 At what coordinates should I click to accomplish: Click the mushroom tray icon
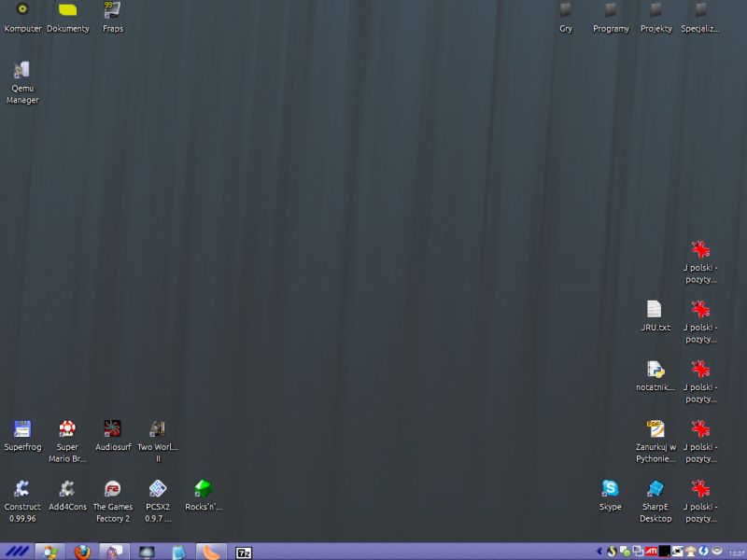pos(690,552)
